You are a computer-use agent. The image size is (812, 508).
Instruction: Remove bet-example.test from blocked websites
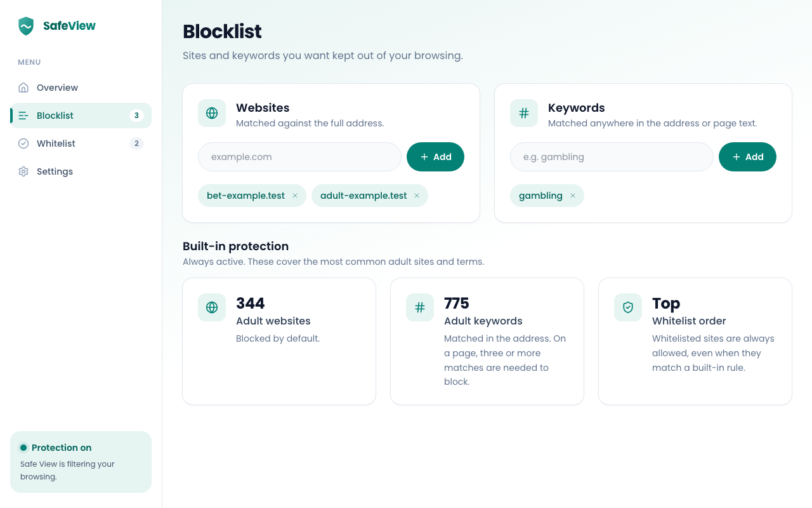click(295, 196)
